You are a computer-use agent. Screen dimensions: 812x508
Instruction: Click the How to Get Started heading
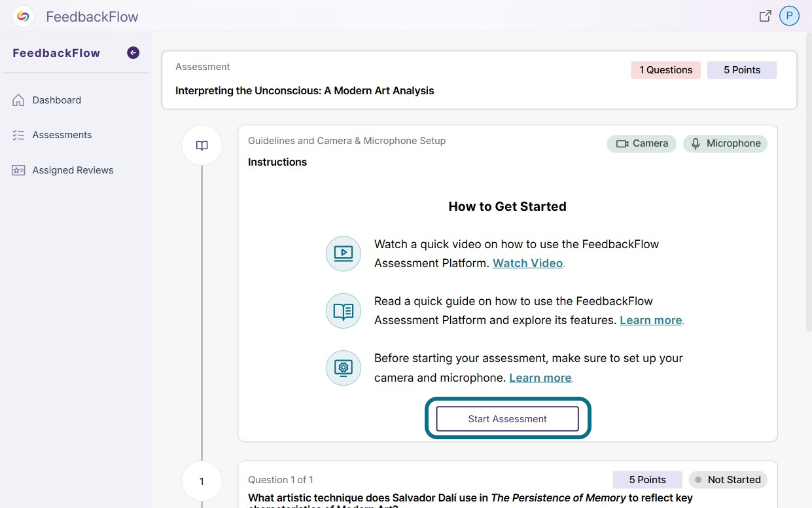[508, 206]
